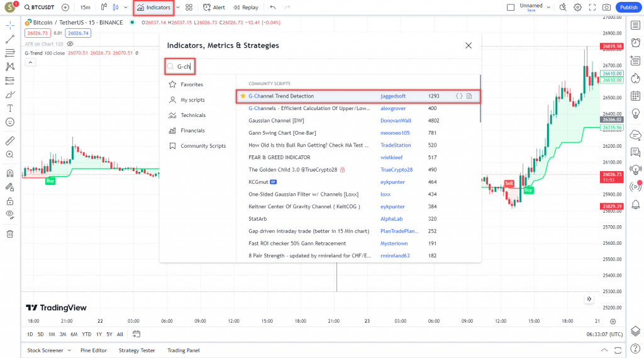Close the Indicators dialog
Image resolution: width=644 pixels, height=358 pixels.
469,46
